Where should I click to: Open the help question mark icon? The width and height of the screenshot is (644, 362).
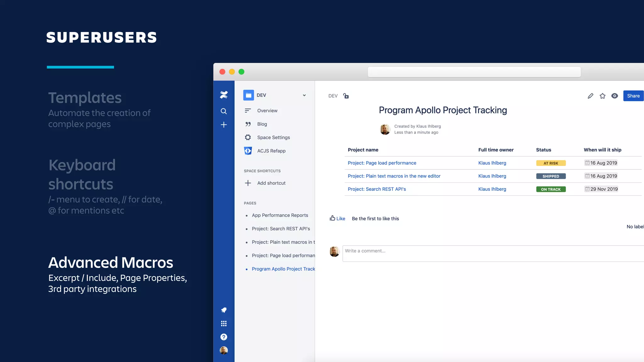pos(224,337)
